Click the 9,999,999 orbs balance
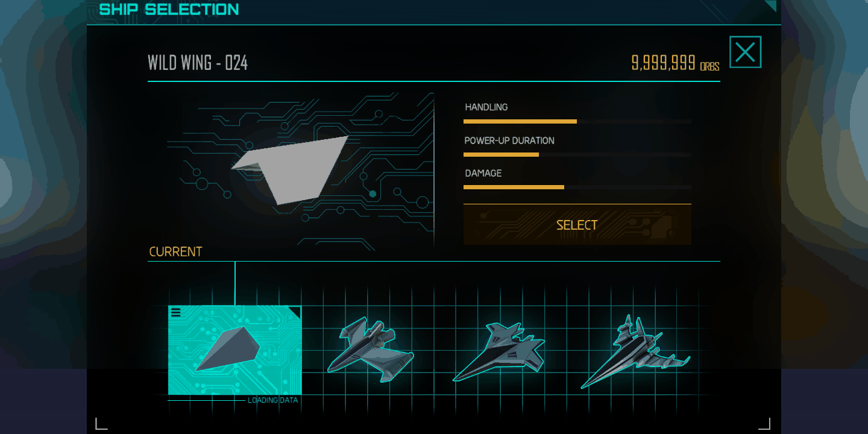This screenshot has width=868, height=434. 675,63
